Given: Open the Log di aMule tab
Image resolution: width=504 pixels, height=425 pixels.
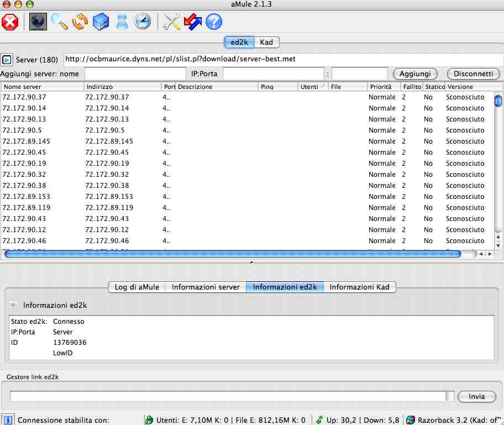Looking at the screenshot, I should (x=137, y=287).
